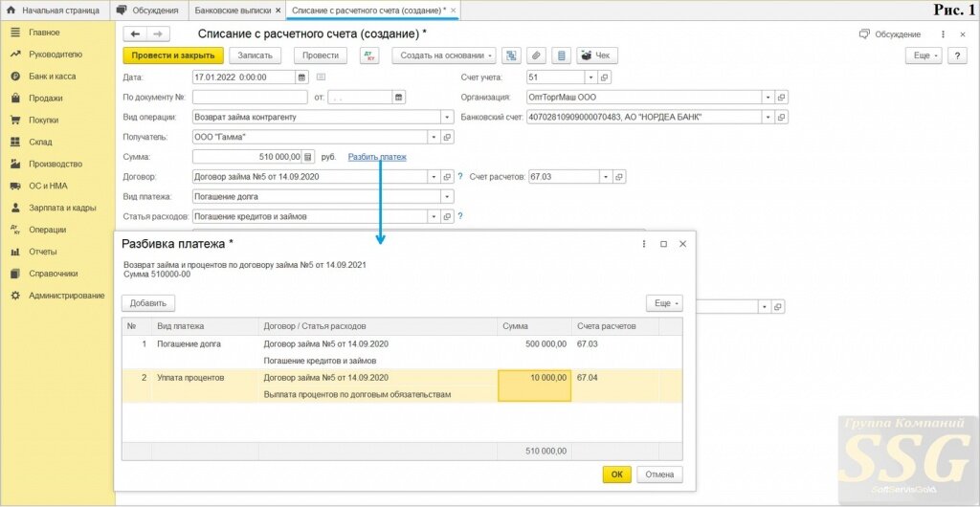Open the Обсуждение panel
980x507 pixels.
click(890, 34)
